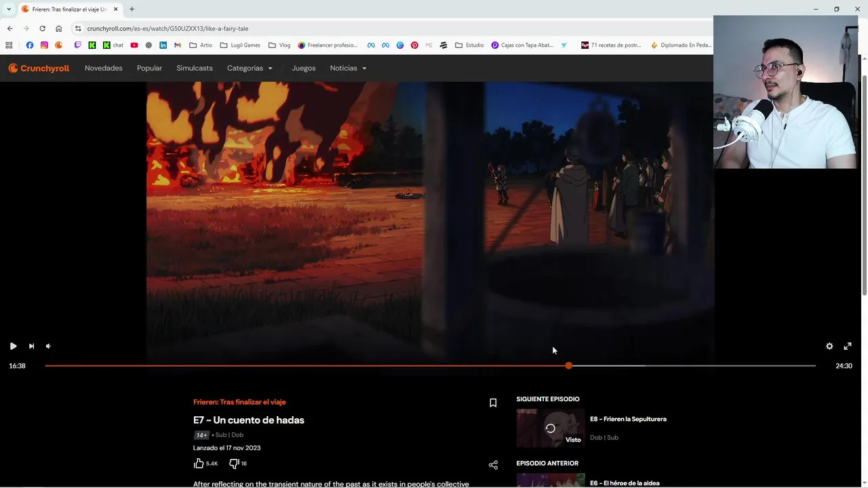This screenshot has width=868, height=488.
Task: Open the ME bookmark
Action: (x=429, y=45)
